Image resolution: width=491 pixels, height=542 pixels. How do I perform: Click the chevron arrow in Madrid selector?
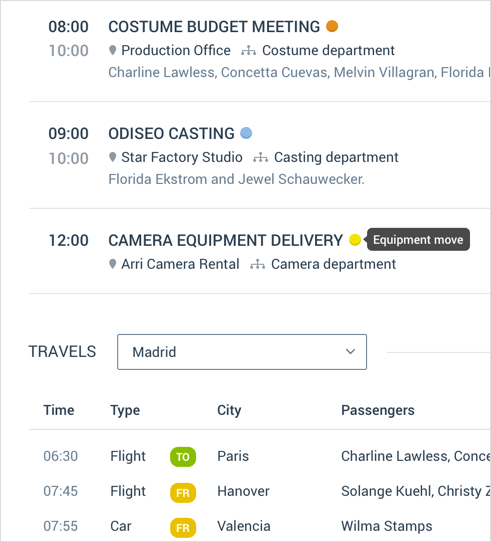(x=350, y=352)
